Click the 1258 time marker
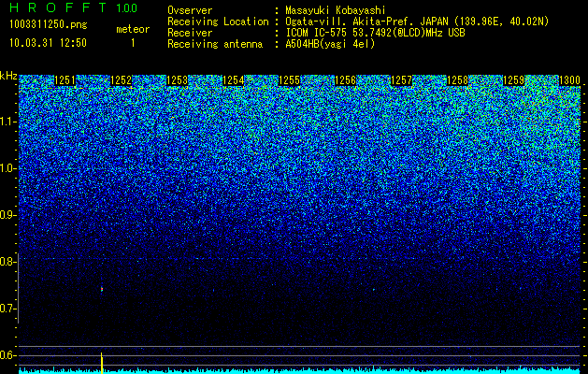 (x=458, y=80)
